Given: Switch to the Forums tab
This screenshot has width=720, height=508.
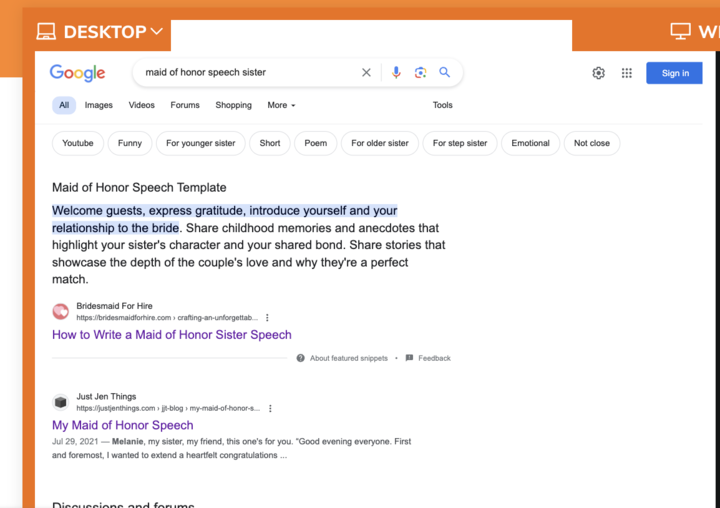Looking at the screenshot, I should (x=185, y=105).
